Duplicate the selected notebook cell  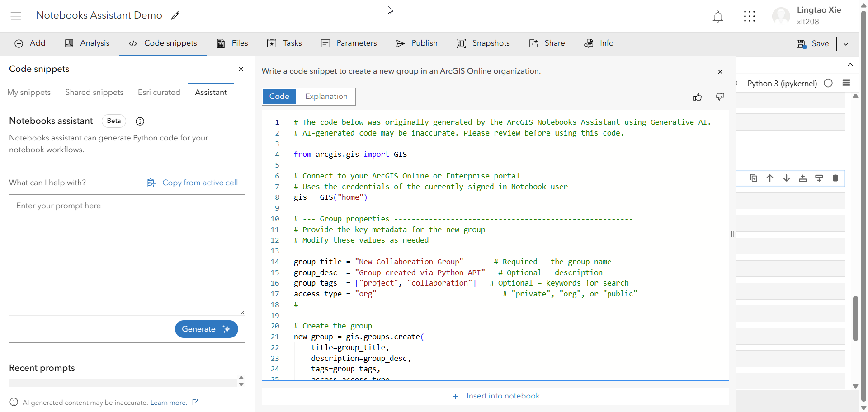click(754, 178)
